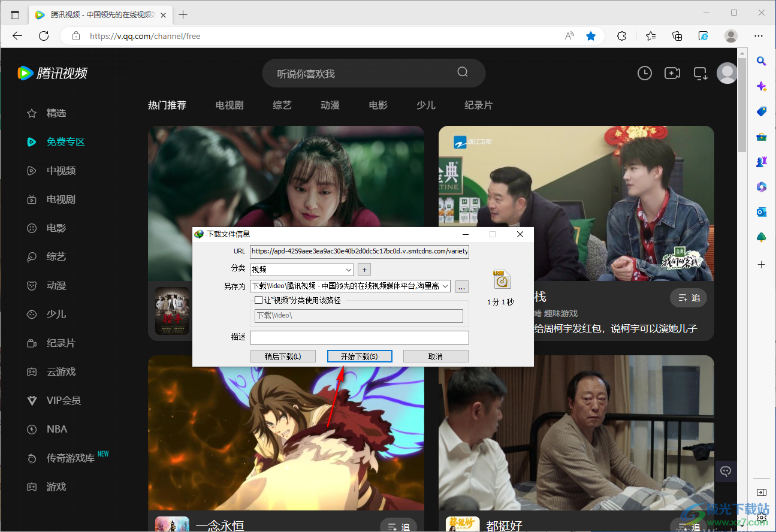
Task: Click the add plus icon in Edge sidebar
Action: (762, 264)
